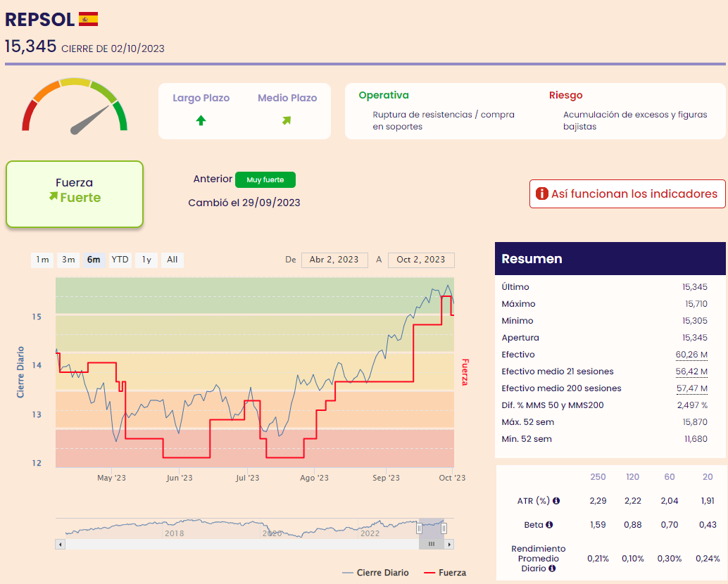Click the CIERRE DE 02/10/2023 text

113,49
